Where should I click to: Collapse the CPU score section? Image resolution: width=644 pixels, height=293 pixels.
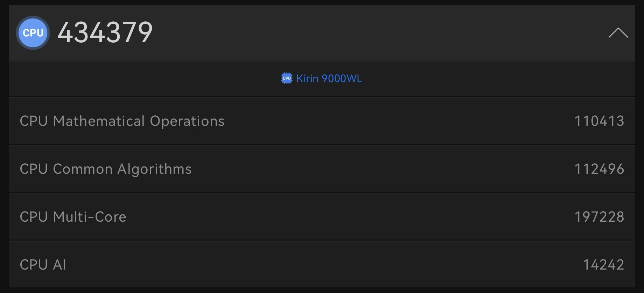(x=618, y=33)
